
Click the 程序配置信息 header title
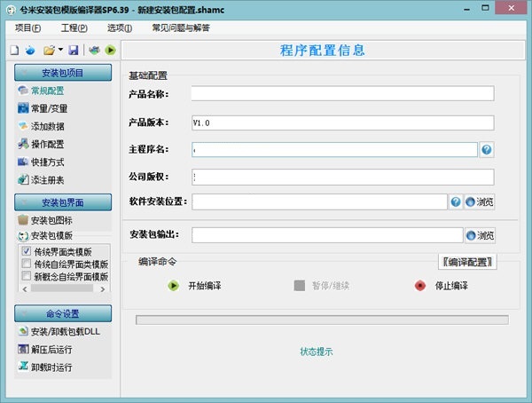323,51
